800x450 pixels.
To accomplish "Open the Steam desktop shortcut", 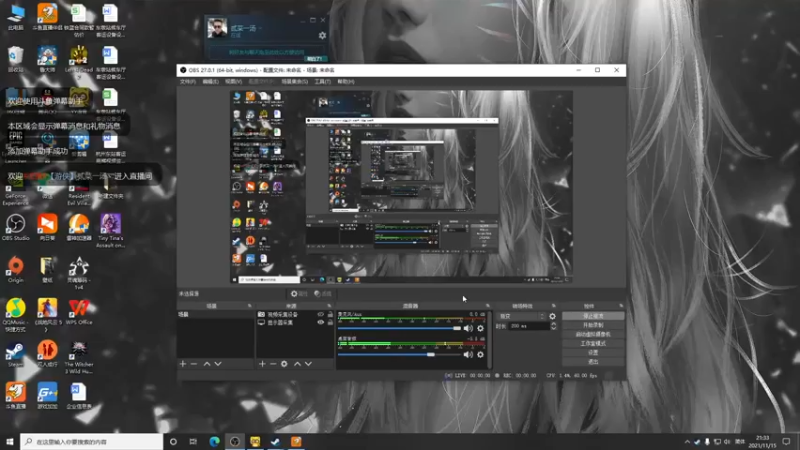I will [15, 355].
